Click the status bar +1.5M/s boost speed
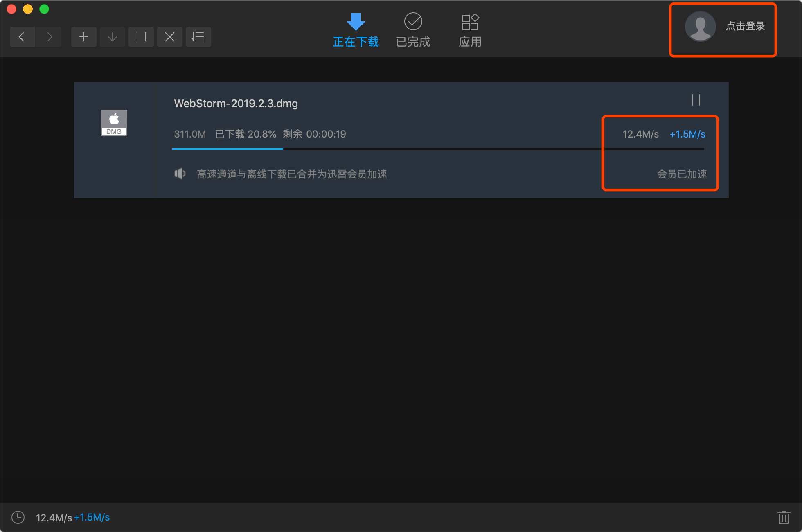Image resolution: width=802 pixels, height=532 pixels. 92,518
